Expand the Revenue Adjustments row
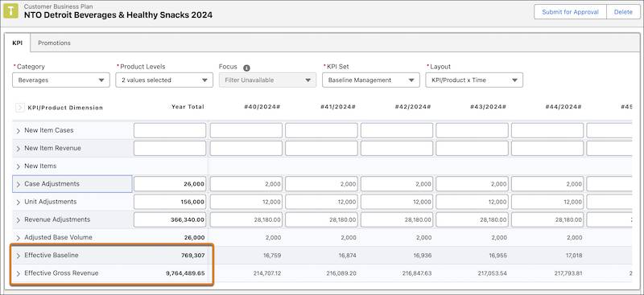Viewport: 644px width, 295px height. 18,220
